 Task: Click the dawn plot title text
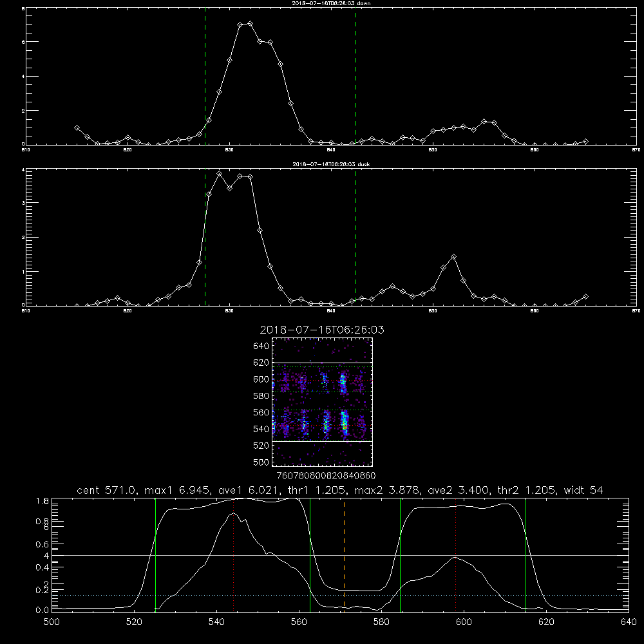coord(331,3)
